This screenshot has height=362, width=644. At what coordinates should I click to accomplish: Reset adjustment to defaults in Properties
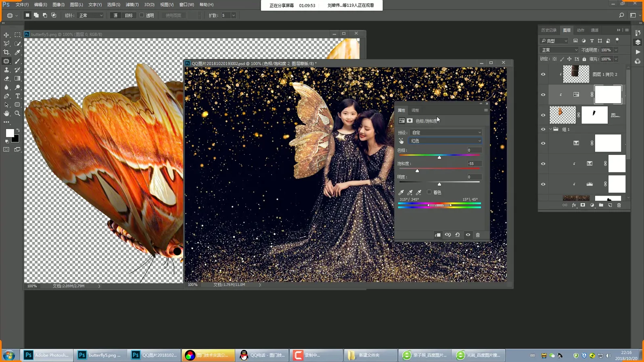coord(458,235)
